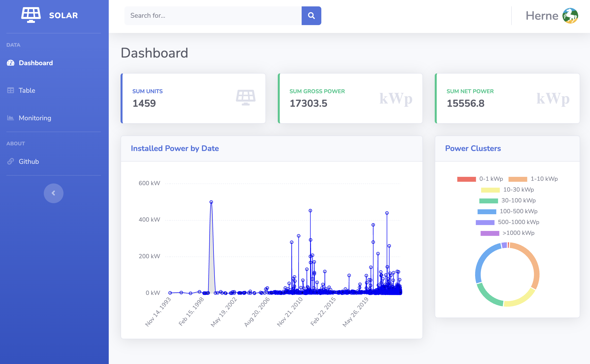Image resolution: width=590 pixels, height=364 pixels.
Task: Click the Monitoring chart icon in sidebar
Action: pos(11,118)
